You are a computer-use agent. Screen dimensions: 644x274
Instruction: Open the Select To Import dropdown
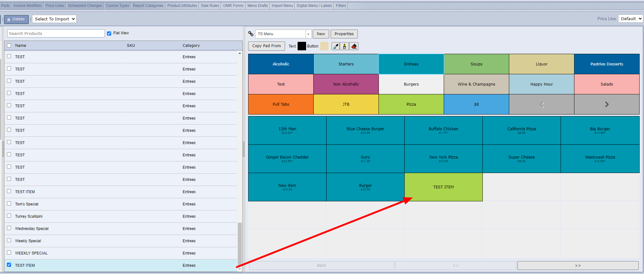54,19
